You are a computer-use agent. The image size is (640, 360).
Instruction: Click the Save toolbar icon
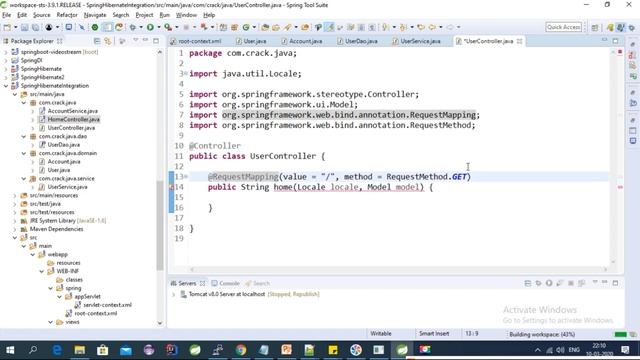tap(24, 27)
